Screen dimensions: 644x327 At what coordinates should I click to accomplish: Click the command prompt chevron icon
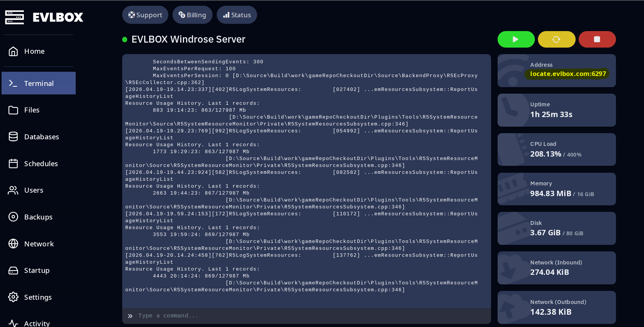click(x=130, y=316)
